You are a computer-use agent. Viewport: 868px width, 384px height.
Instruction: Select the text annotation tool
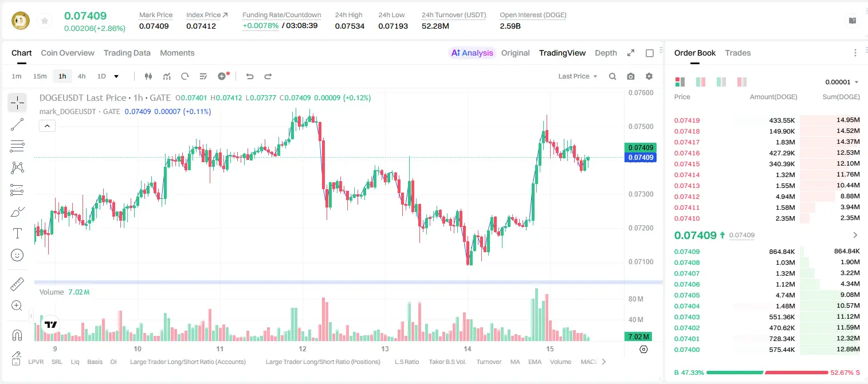click(17, 233)
